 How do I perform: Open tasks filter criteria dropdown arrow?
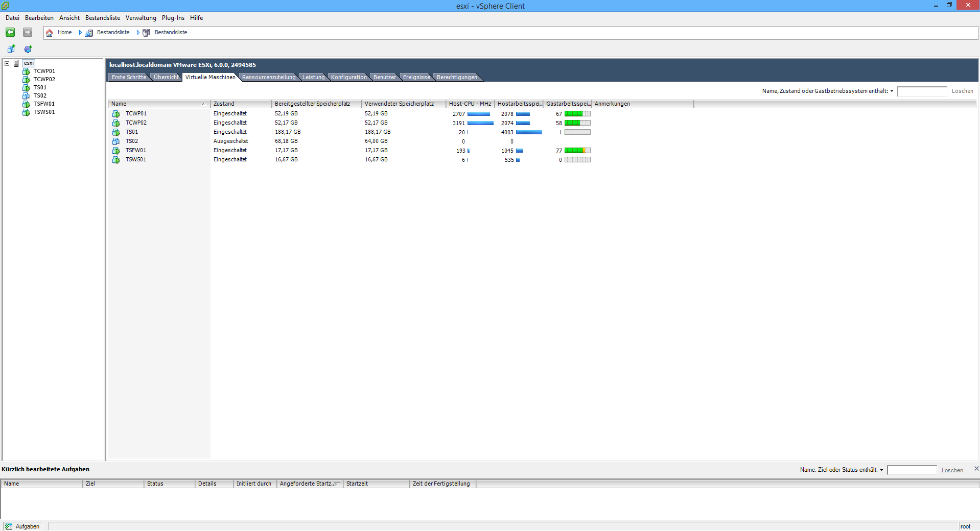881,470
